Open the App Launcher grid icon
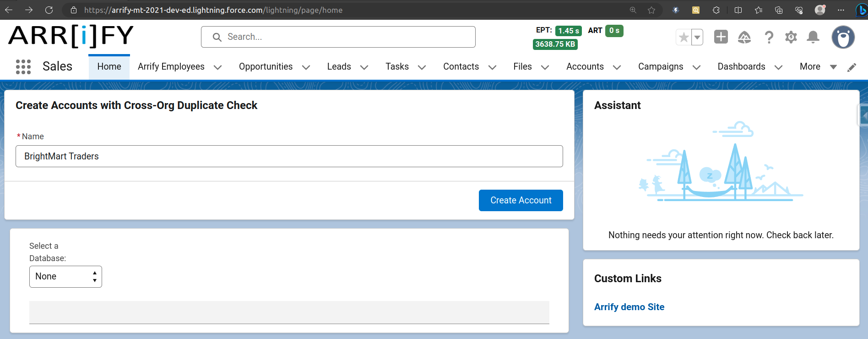This screenshot has height=339, width=868. (23, 67)
